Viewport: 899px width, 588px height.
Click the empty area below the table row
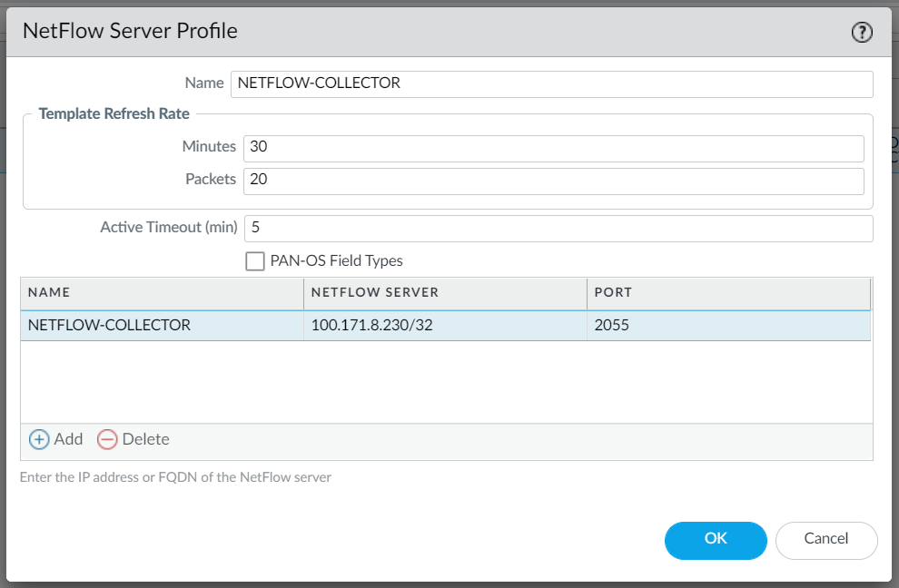click(445, 381)
